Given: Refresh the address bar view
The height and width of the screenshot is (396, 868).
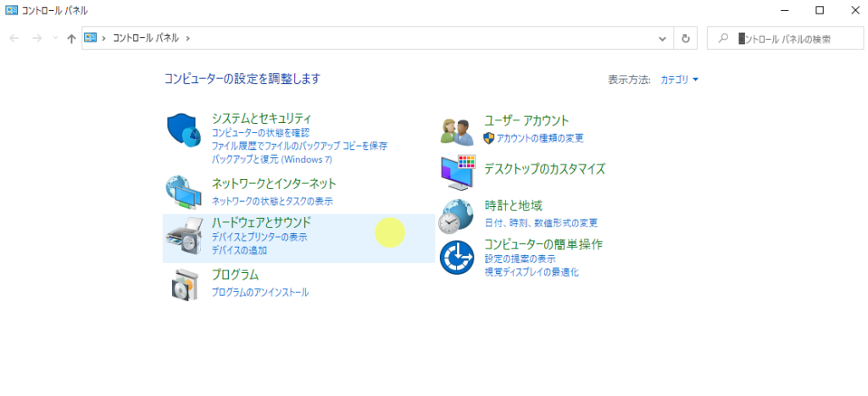Looking at the screenshot, I should (685, 38).
